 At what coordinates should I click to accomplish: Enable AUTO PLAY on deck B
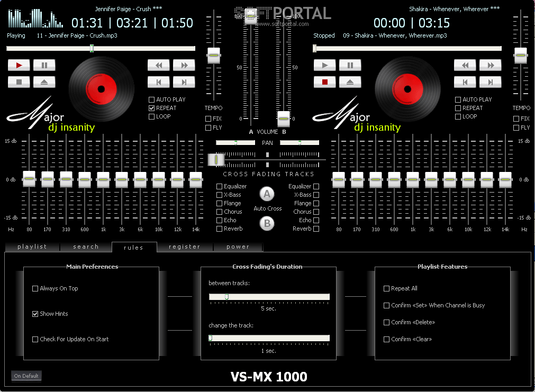click(x=458, y=99)
